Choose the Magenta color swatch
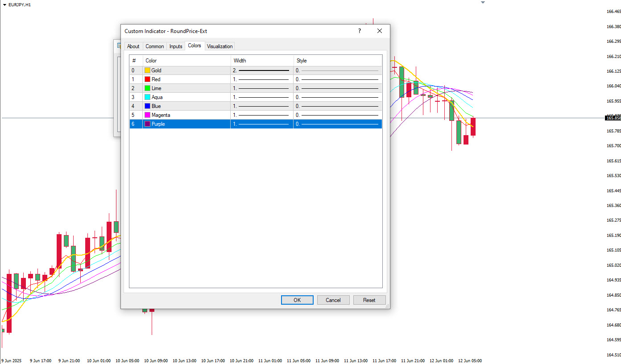The height and width of the screenshot is (364, 621). (x=147, y=115)
